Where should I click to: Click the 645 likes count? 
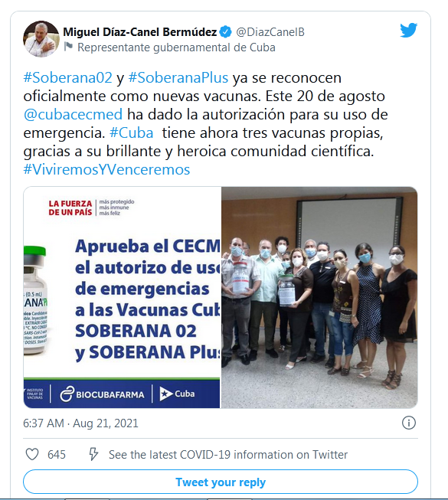tap(57, 454)
